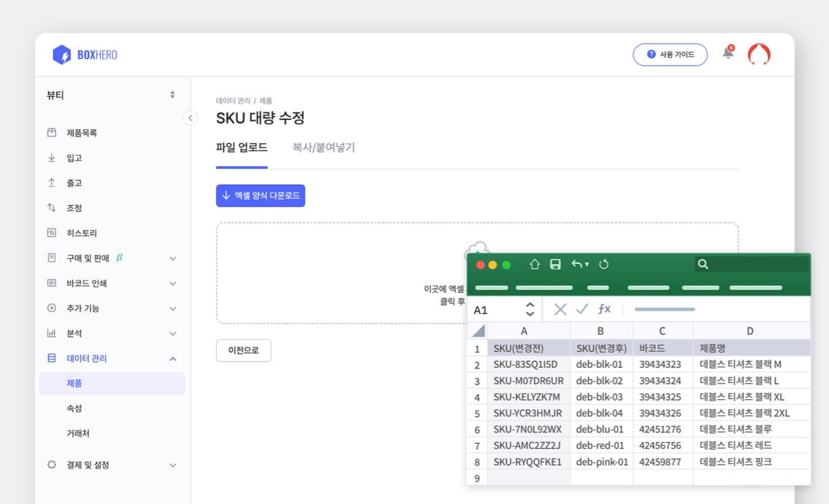
Task: Click the Save icon in the Excel toolbar
Action: pos(555,264)
